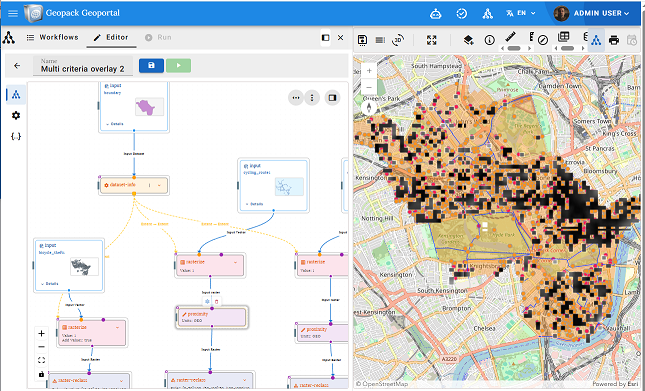Viewport: 645px width, 391px height.
Task: Delete the selected proximity node via trash icon
Action: click(x=217, y=301)
